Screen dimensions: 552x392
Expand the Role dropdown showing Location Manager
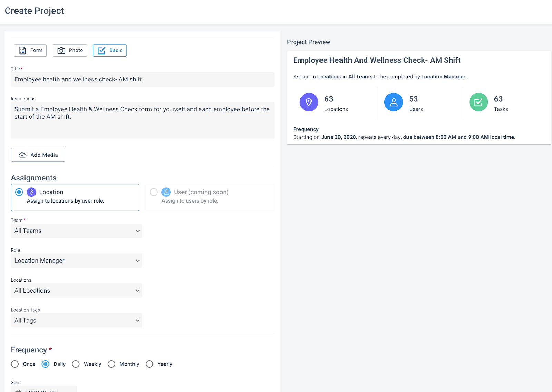coord(77,261)
